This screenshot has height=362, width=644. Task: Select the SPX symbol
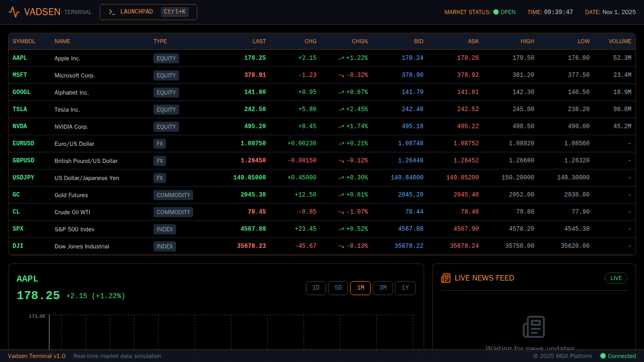(x=18, y=229)
